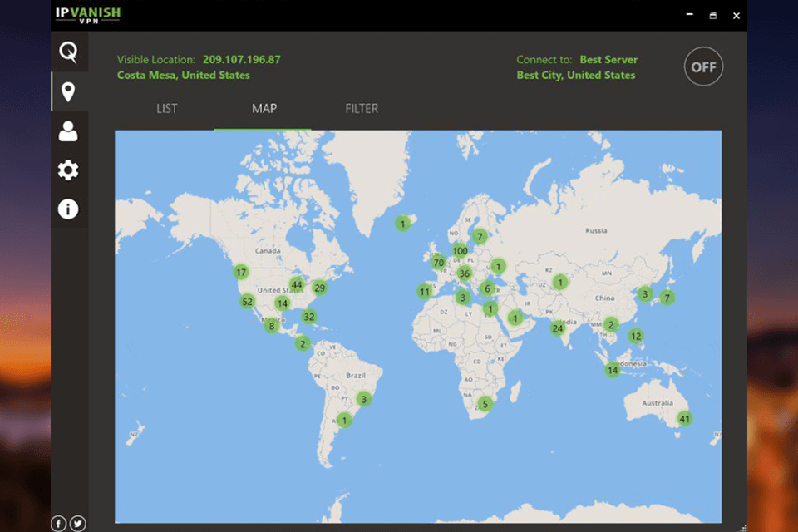Select the 36 server cluster marker
Viewport: 798px width, 532px height.
click(464, 273)
